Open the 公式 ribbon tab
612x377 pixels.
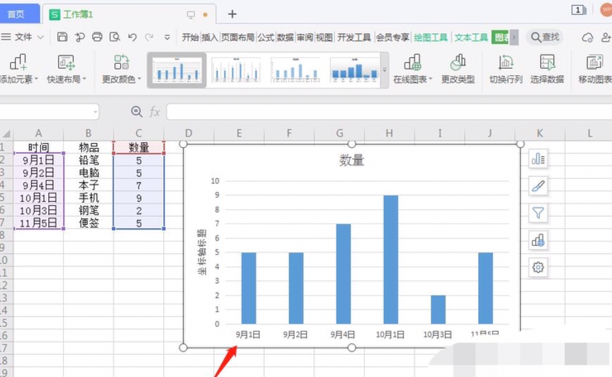pos(266,37)
